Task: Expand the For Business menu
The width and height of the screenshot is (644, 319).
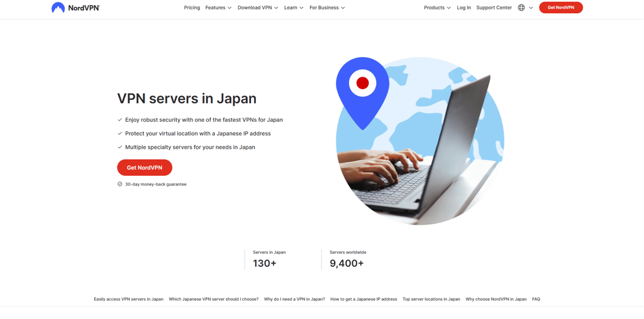Action: [327, 8]
